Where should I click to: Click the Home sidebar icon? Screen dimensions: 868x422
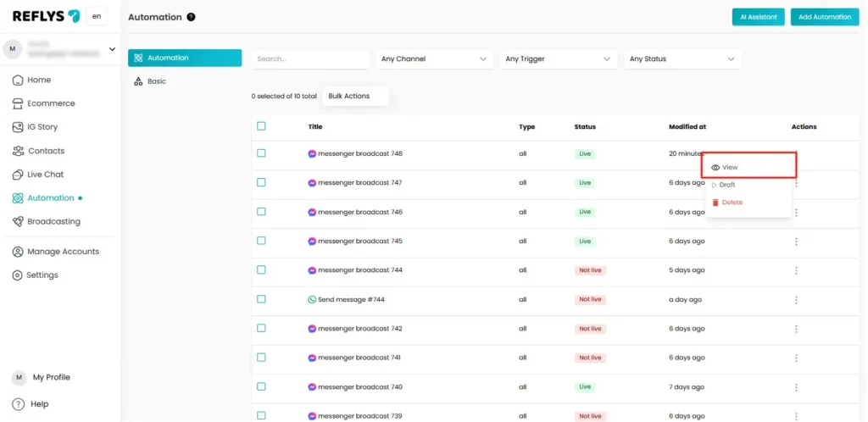pos(18,81)
